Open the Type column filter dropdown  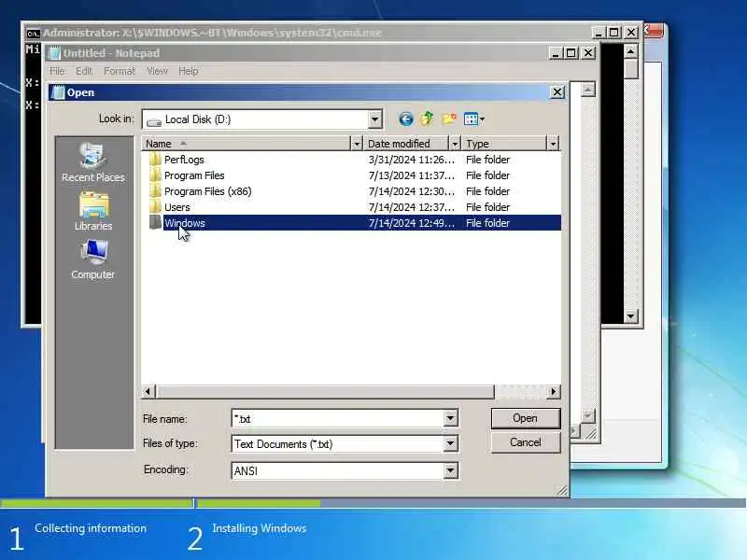click(553, 144)
